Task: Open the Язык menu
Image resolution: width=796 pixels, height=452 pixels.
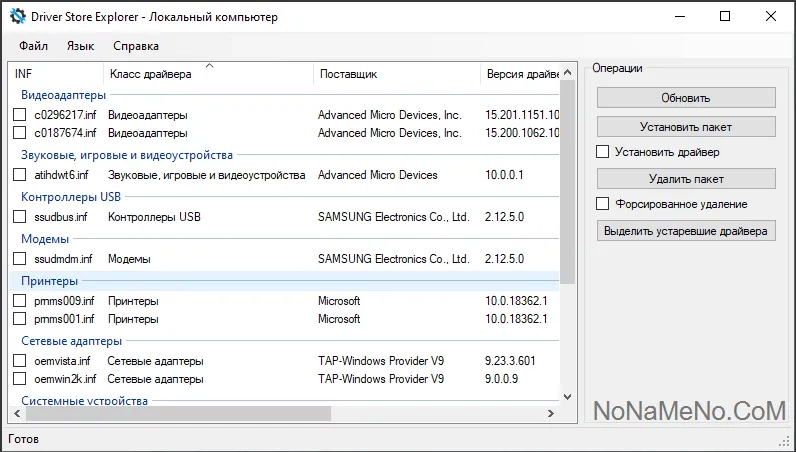Action: pyautogui.click(x=80, y=46)
